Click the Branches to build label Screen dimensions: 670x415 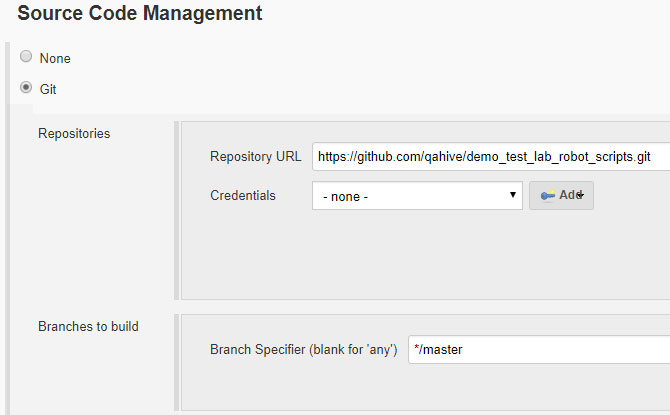(88, 327)
